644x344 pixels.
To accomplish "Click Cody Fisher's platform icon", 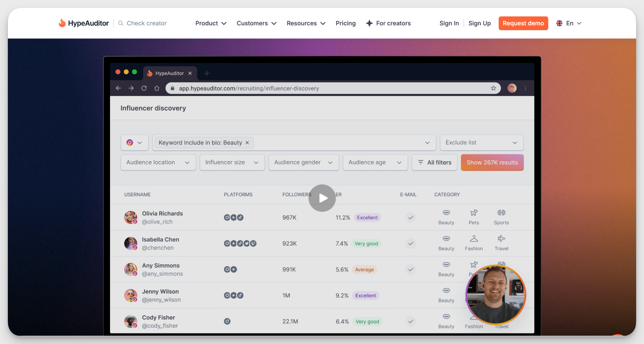I will (x=227, y=321).
